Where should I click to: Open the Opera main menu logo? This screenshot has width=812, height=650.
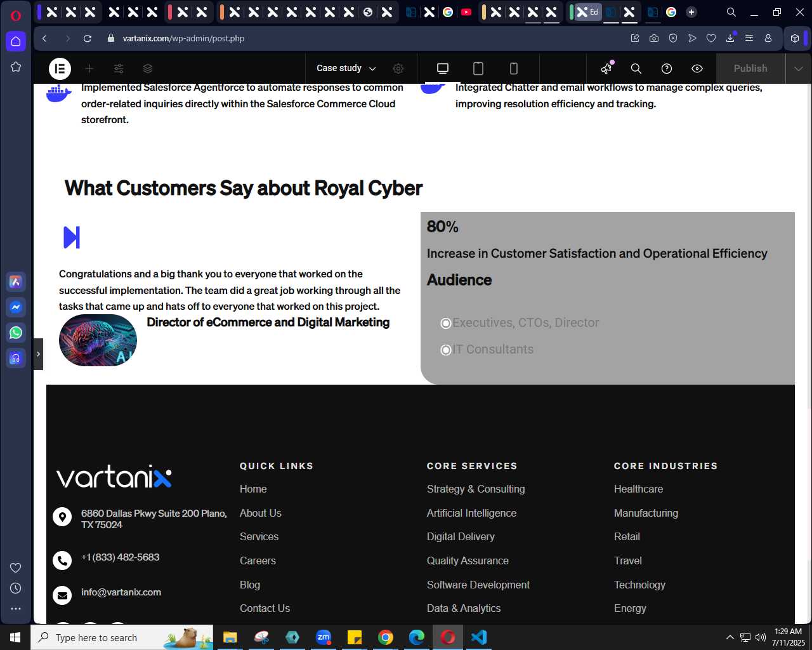(x=16, y=15)
